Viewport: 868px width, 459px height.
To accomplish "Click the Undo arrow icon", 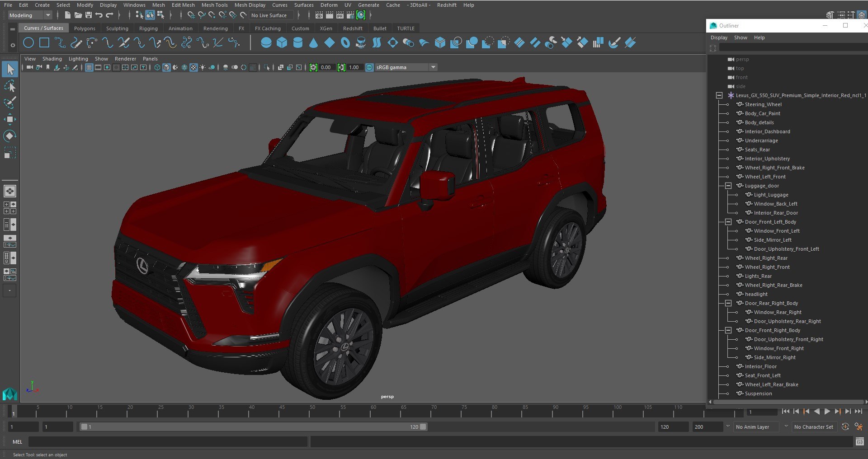I will click(99, 15).
